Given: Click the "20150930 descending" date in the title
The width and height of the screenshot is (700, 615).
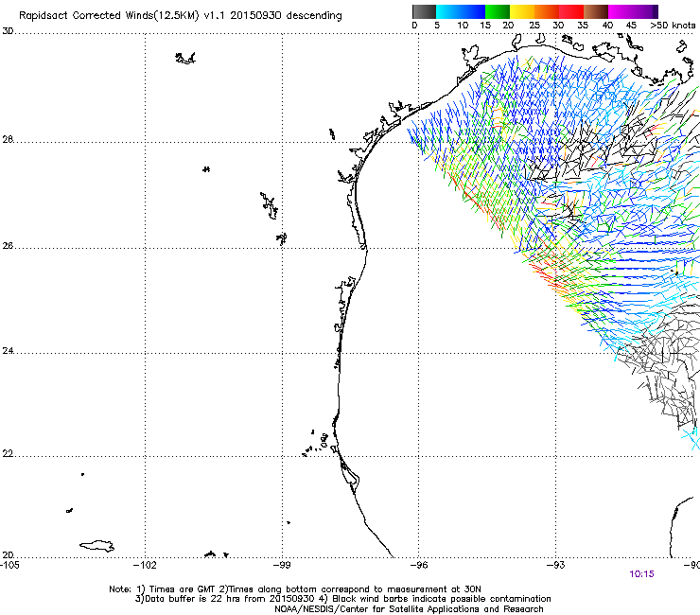Looking at the screenshot, I should (287, 16).
